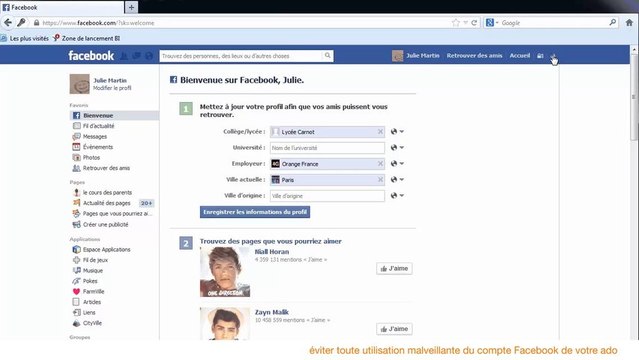Click the Firefox back arrow button
This screenshot has width=639, height=360.
8,23
